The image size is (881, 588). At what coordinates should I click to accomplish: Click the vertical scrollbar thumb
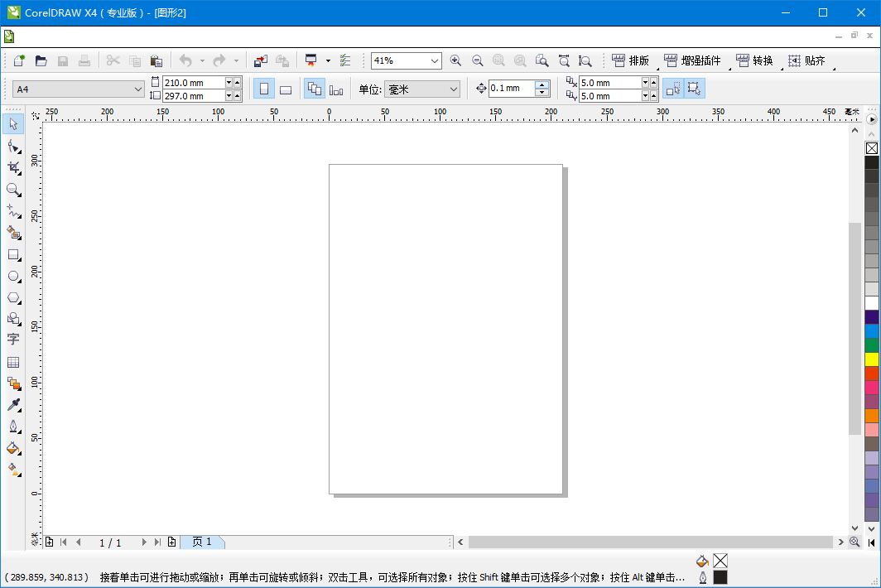(855, 329)
